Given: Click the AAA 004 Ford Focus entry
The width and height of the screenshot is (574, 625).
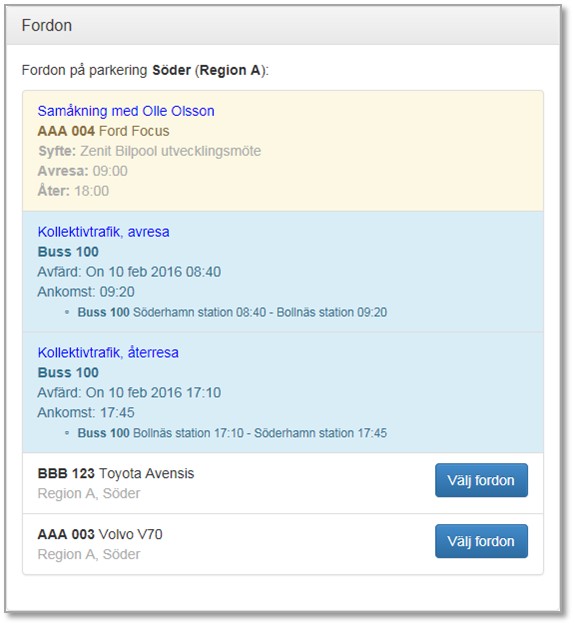Looking at the screenshot, I should [x=103, y=131].
